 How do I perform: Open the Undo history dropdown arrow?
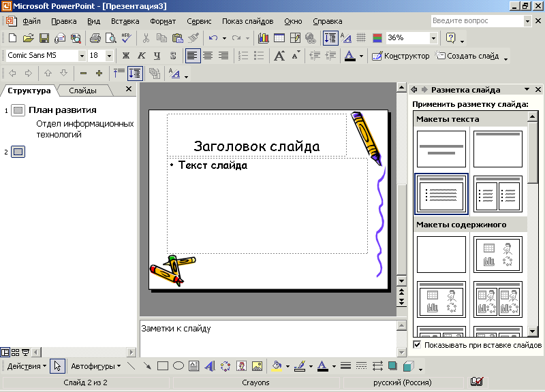click(x=224, y=38)
